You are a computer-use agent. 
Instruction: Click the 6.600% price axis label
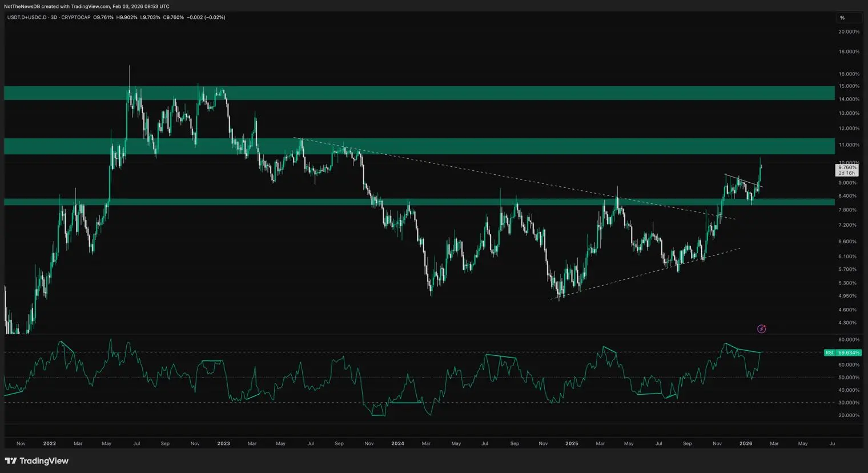847,242
